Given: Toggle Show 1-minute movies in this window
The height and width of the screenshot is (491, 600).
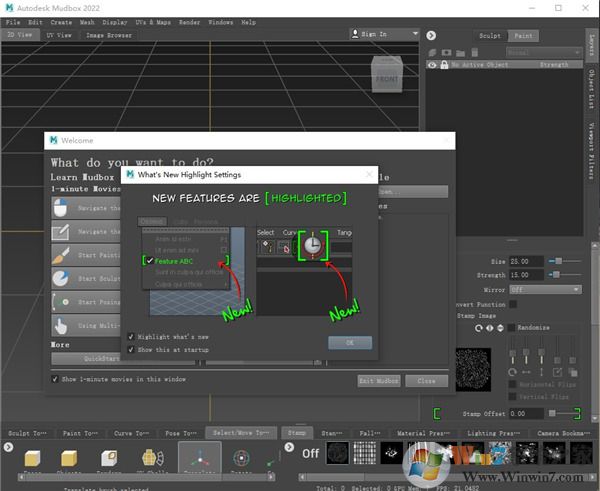Looking at the screenshot, I should [x=55, y=379].
